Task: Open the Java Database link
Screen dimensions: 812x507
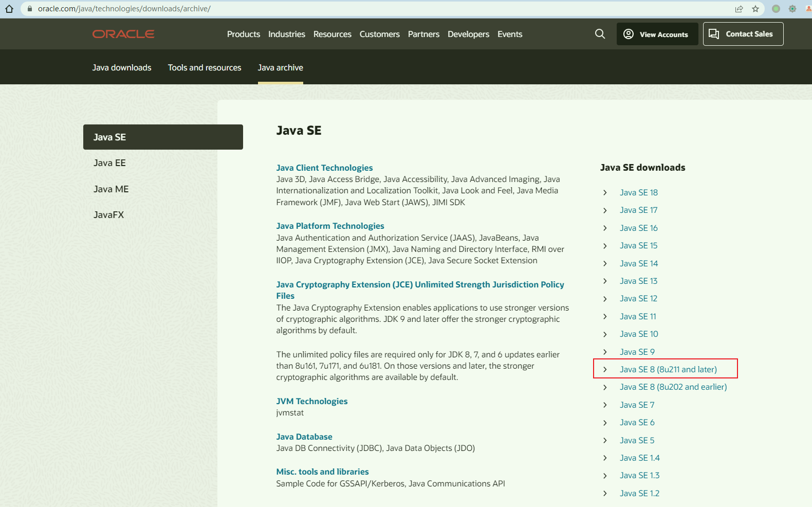Action: point(304,437)
